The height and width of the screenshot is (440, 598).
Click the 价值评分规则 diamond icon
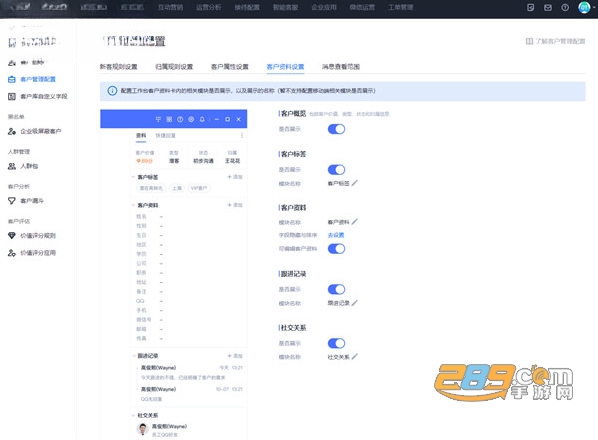12,236
